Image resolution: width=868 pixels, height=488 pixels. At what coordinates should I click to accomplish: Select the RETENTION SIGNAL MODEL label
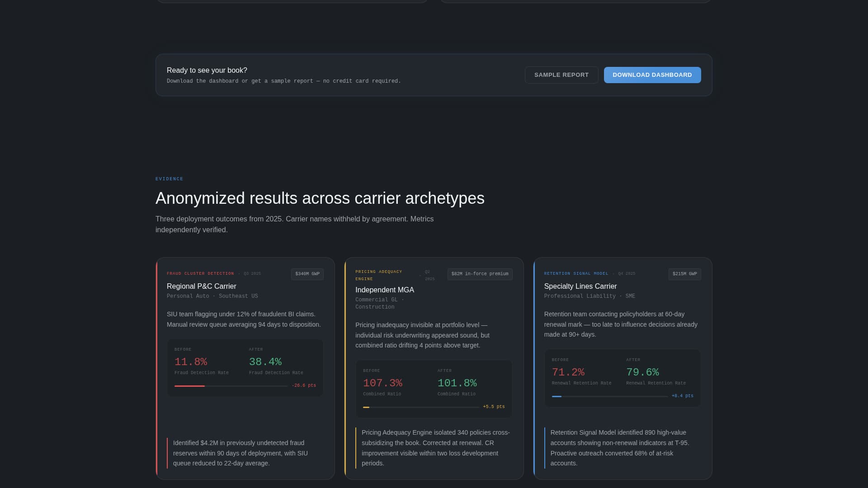(576, 273)
